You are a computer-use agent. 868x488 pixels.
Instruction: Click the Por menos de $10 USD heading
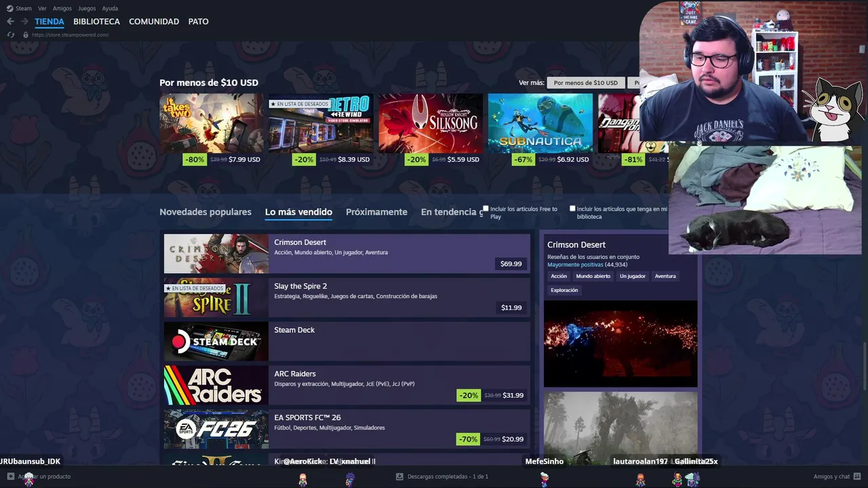(209, 83)
